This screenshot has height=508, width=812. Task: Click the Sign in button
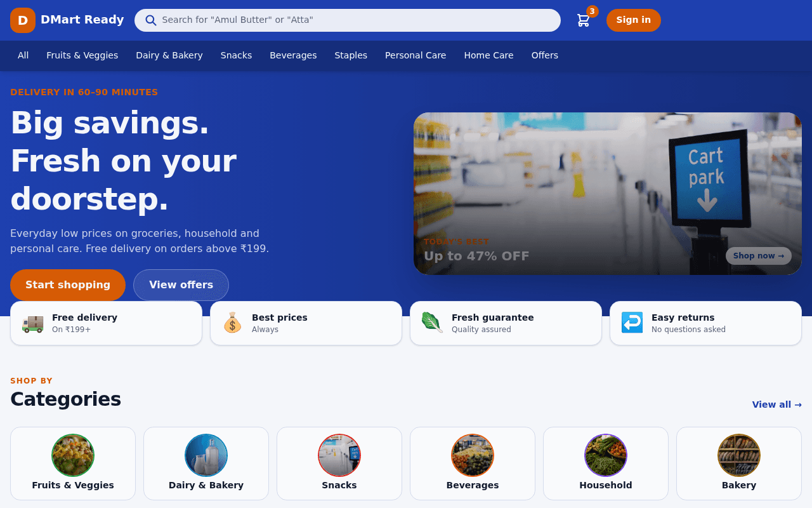point(634,20)
